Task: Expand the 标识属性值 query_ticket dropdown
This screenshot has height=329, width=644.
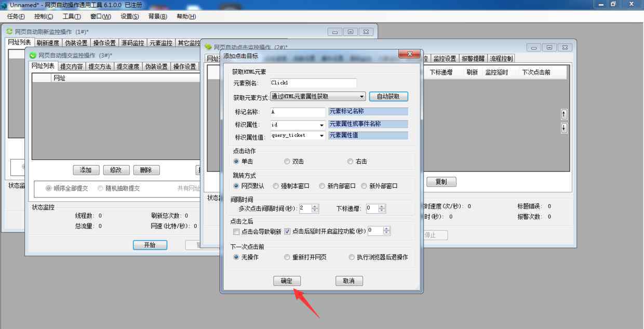Action: click(x=321, y=136)
